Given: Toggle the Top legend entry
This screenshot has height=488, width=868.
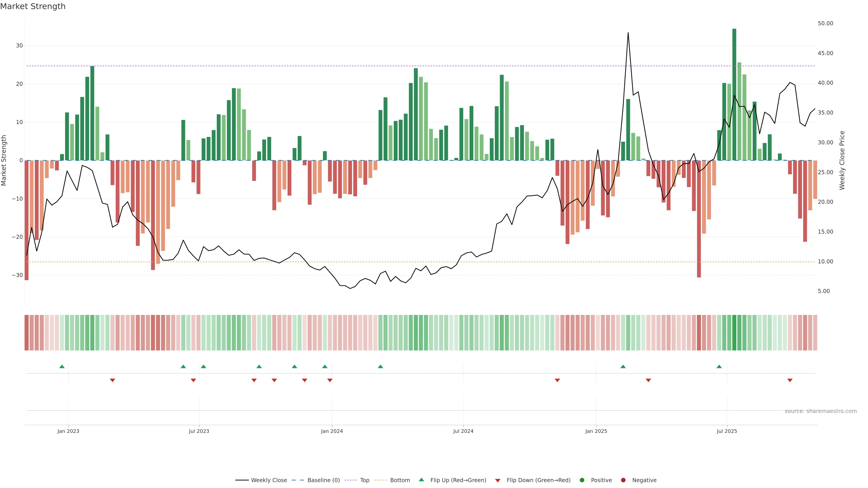Looking at the screenshot, I should [365, 480].
